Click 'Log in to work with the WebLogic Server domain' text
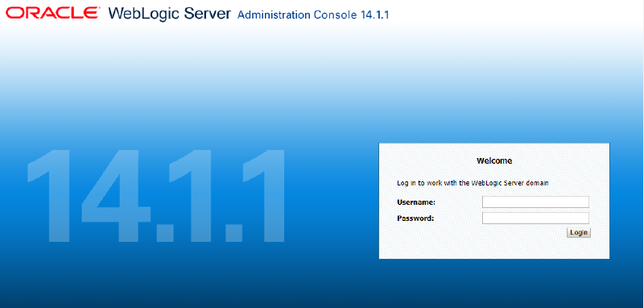 [473, 183]
